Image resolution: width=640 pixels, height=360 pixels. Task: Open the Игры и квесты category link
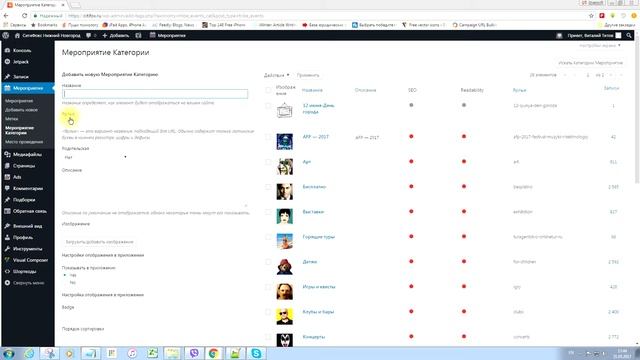pos(319,287)
